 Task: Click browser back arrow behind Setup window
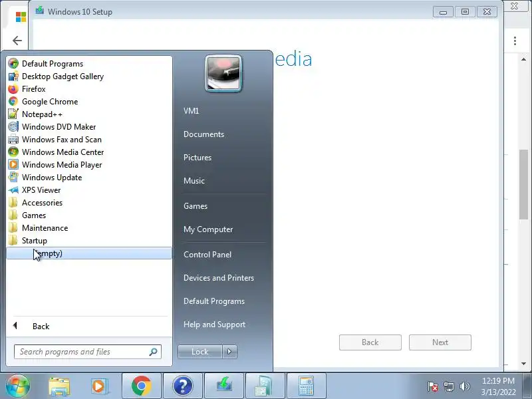[17, 41]
